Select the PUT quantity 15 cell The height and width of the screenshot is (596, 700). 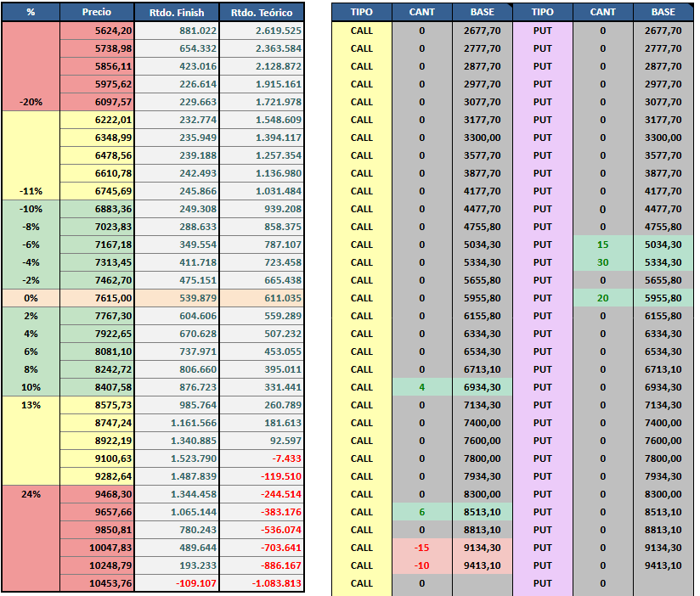(x=602, y=245)
